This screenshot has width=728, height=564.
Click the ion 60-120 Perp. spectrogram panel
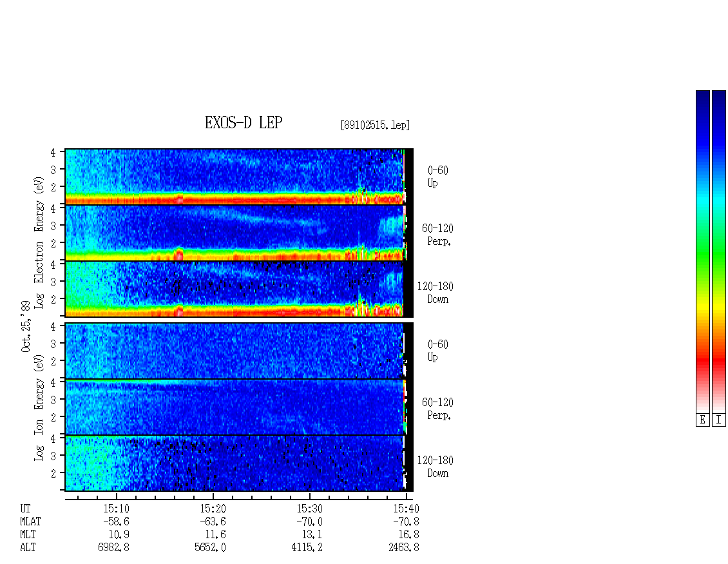point(238,407)
